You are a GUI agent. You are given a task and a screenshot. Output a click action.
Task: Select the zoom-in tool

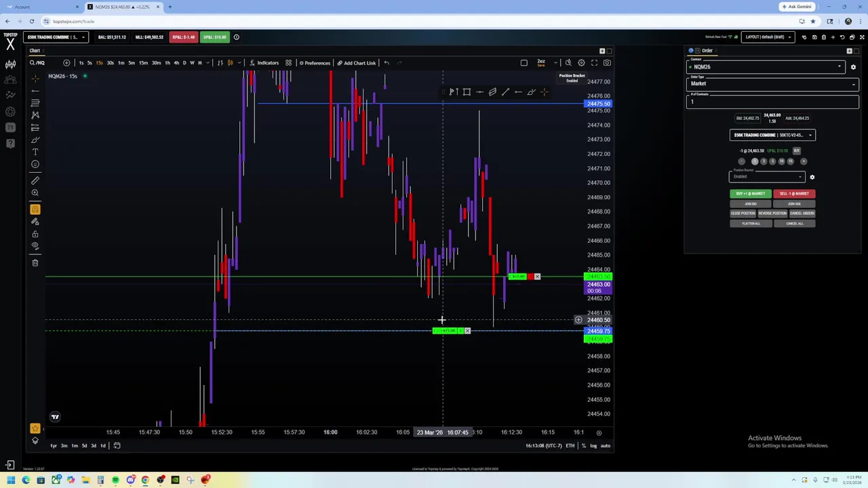click(x=35, y=193)
